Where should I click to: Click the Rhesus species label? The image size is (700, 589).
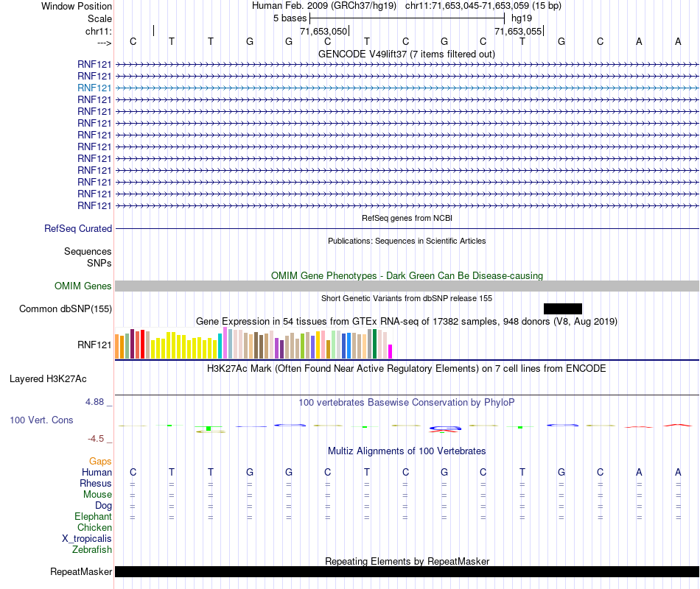tap(96, 483)
